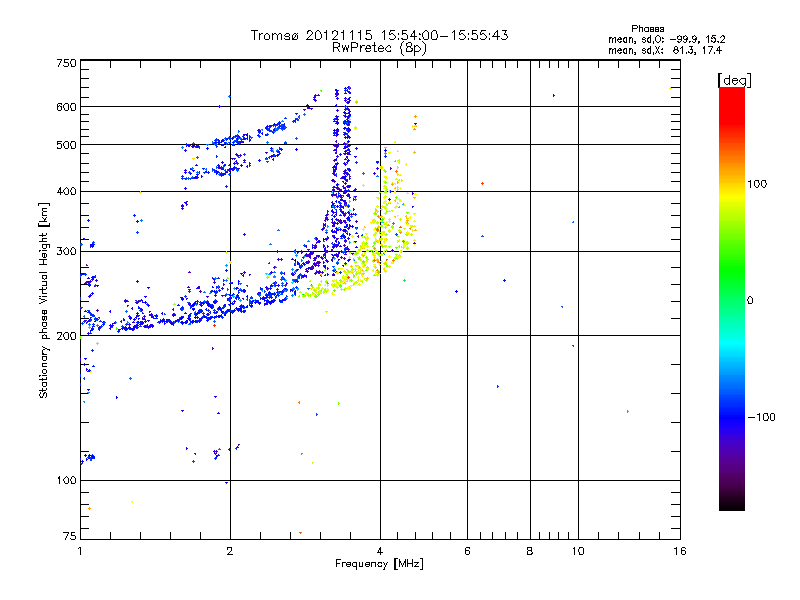The height and width of the screenshot is (600, 800).
Task: Click the y-axis tick label '600'
Action: coord(66,107)
